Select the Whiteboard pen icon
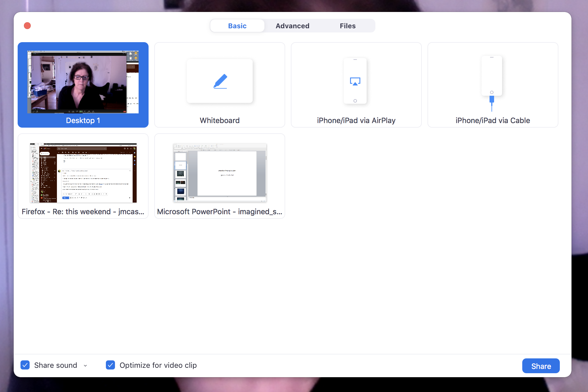Screen dimensions: 588x392 coord(220,81)
